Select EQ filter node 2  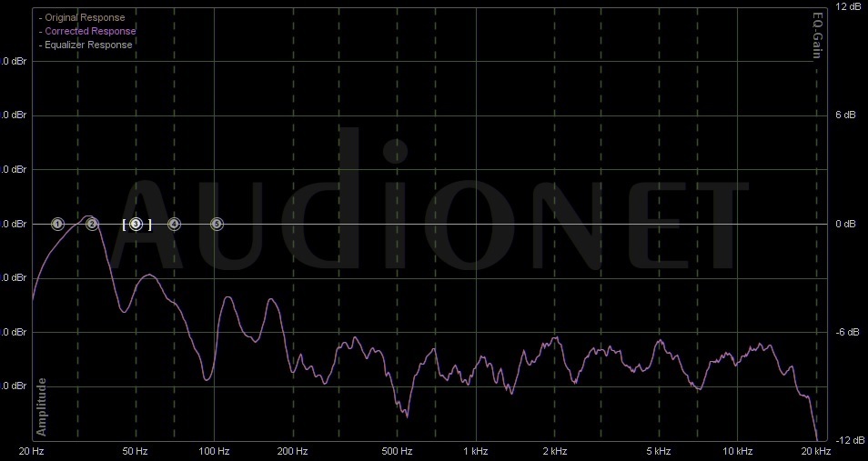click(x=93, y=225)
